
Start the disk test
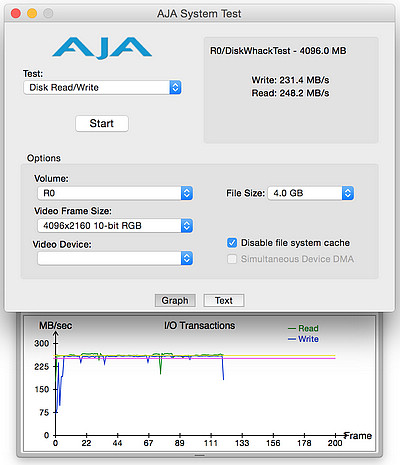[x=102, y=123]
